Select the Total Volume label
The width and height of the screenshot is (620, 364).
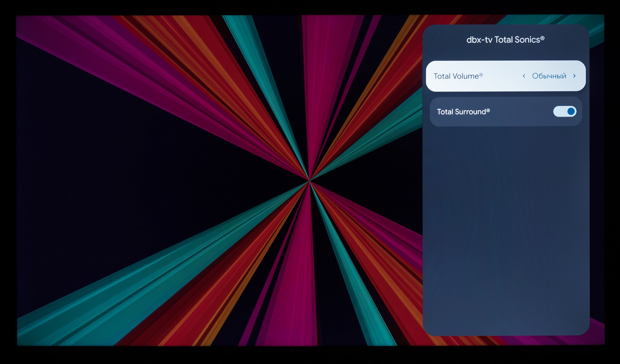pos(458,76)
